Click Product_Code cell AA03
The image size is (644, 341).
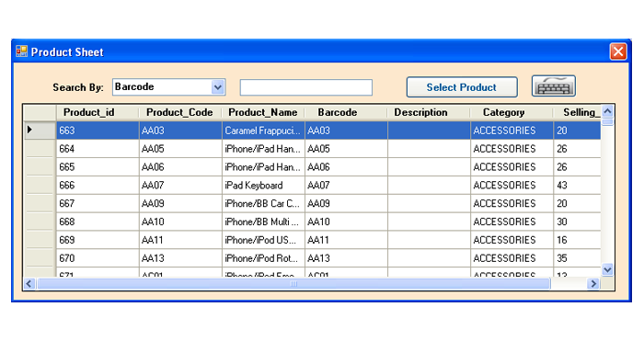coord(180,131)
